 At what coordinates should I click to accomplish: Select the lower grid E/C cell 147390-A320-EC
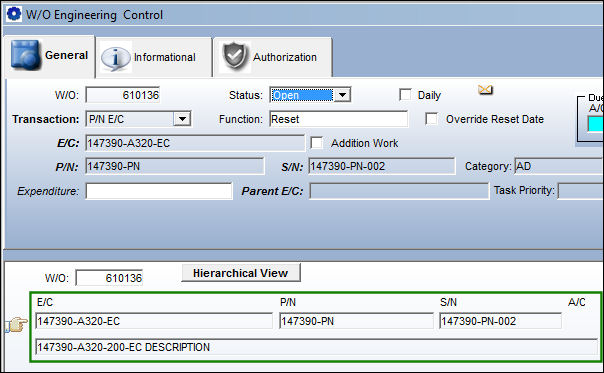point(154,321)
